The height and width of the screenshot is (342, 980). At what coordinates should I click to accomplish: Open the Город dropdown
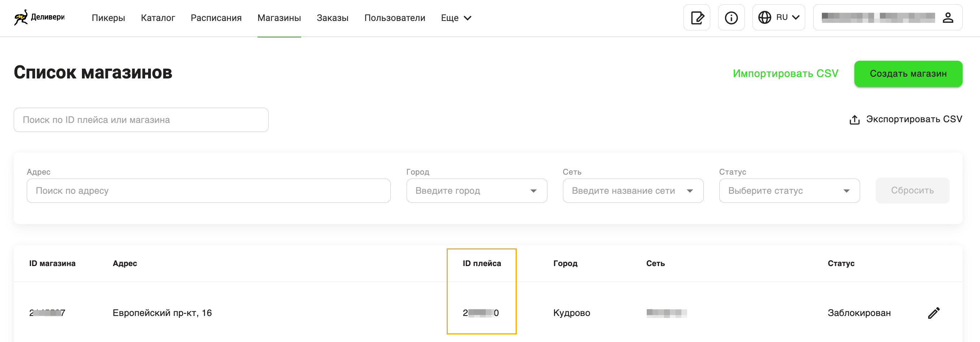pyautogui.click(x=476, y=191)
